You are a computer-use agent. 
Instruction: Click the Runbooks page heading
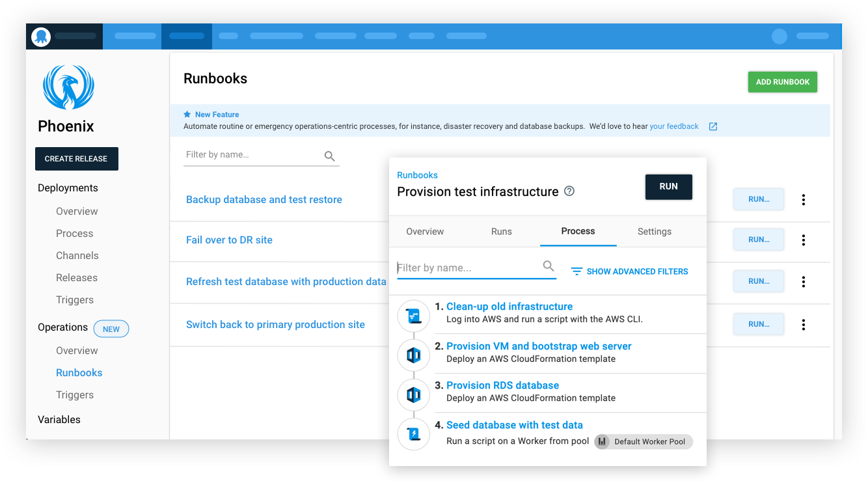(215, 79)
